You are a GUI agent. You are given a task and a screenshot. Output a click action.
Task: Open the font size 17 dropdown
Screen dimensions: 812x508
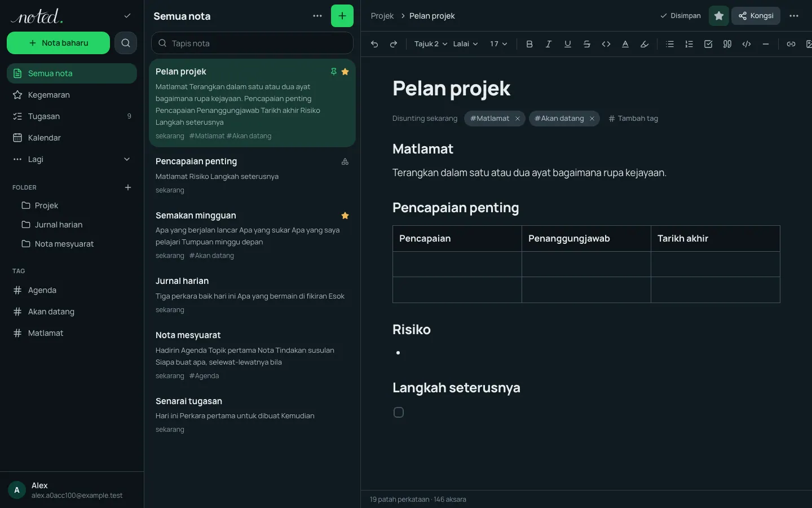pos(498,44)
